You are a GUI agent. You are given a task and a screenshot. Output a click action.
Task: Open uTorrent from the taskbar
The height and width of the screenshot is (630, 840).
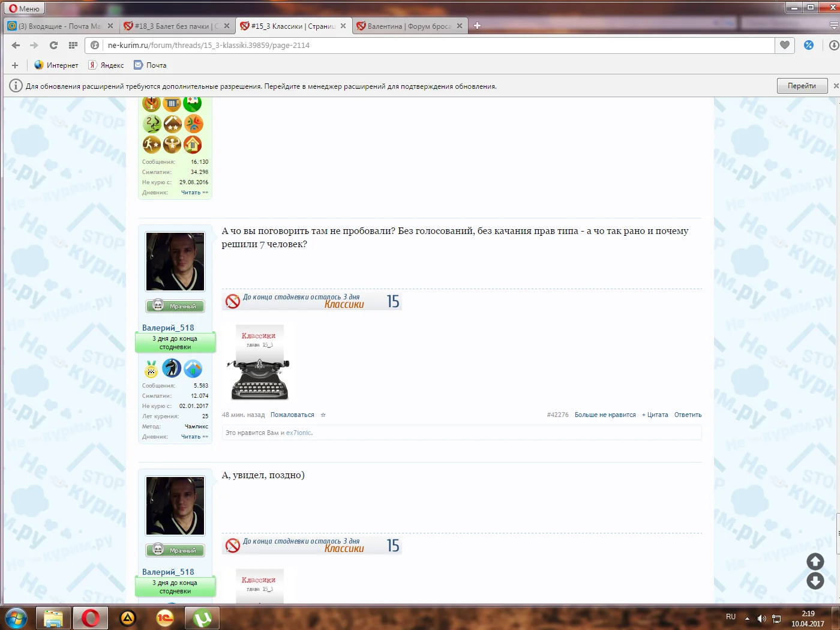click(x=202, y=618)
